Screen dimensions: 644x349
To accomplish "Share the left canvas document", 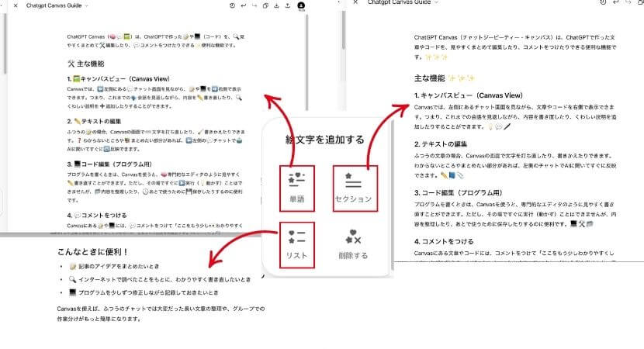I will (x=288, y=5).
